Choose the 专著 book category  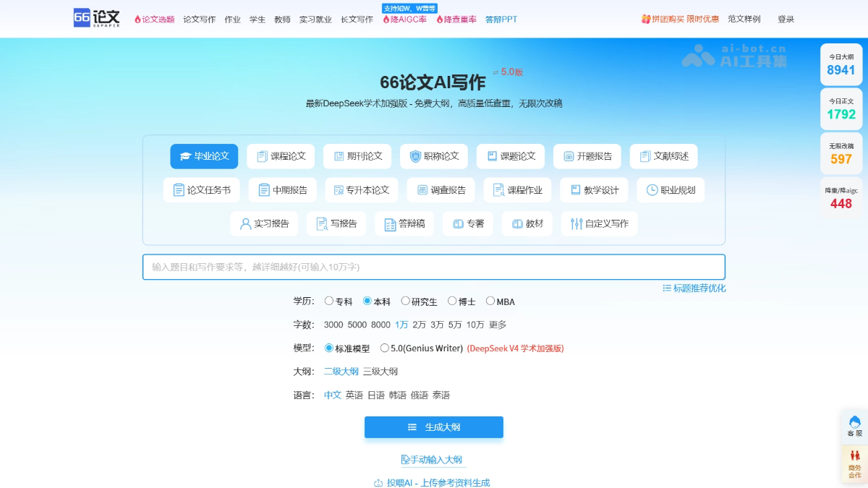pos(468,223)
